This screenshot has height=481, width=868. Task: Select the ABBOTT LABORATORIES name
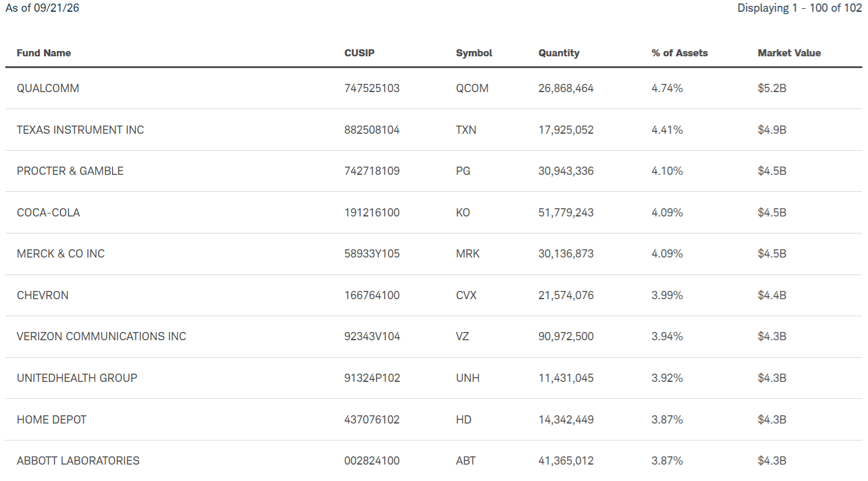tap(78, 460)
